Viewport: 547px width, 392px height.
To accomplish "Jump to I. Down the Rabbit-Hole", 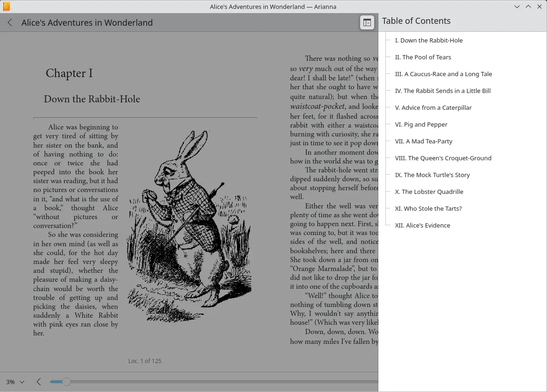I will pos(428,40).
